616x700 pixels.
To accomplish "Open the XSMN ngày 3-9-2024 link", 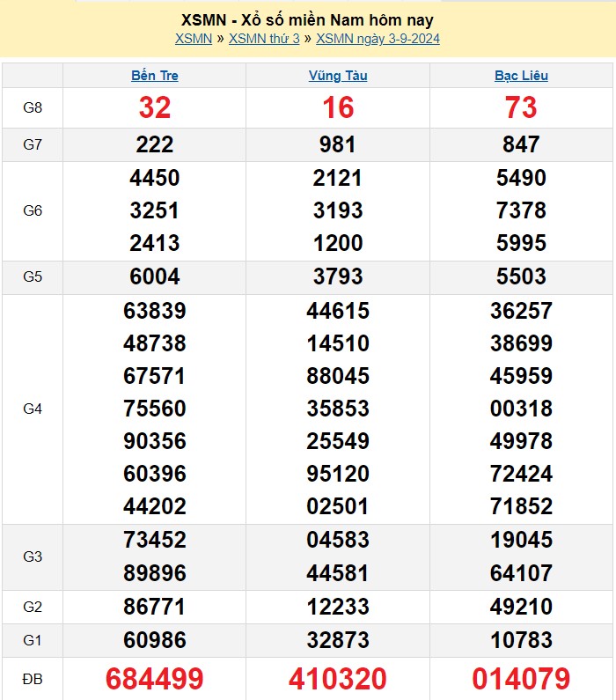I will (x=378, y=39).
